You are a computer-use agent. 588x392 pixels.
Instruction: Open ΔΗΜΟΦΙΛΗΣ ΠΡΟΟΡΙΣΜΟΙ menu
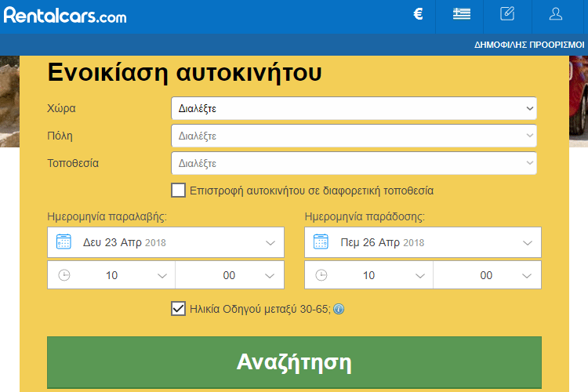click(x=529, y=45)
